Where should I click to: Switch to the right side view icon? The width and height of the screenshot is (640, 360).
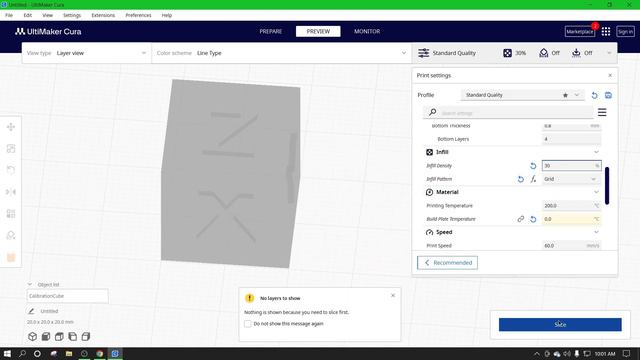point(86,336)
